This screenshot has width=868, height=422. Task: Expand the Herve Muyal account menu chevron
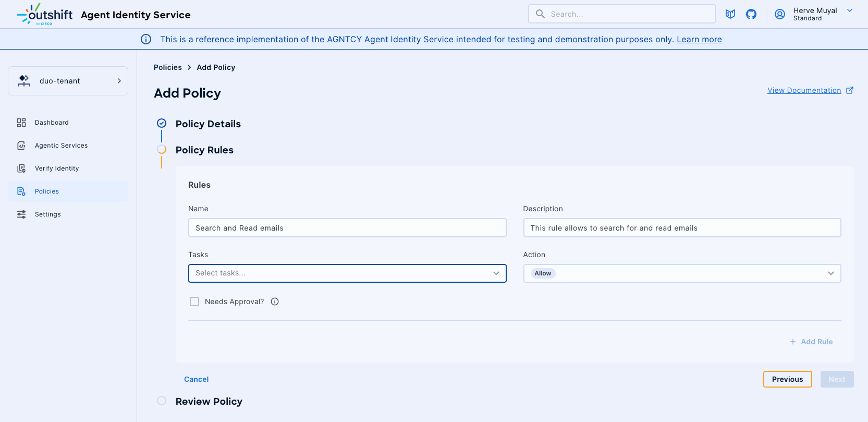point(850,11)
